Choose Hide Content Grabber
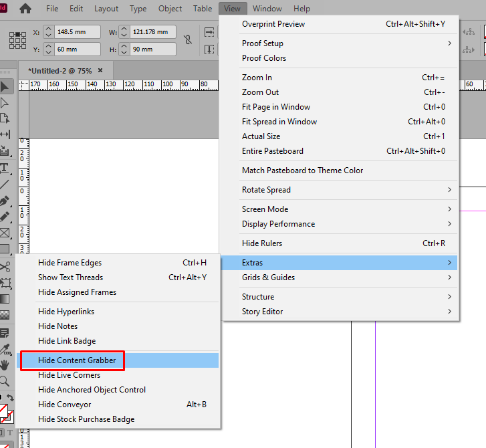The image size is (486, 448). coord(118,360)
